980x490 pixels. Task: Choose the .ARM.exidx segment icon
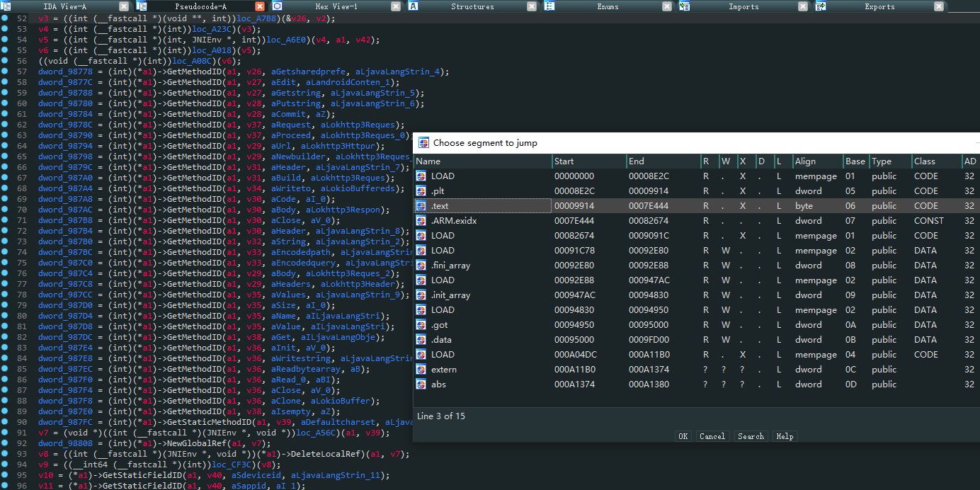[421, 221]
